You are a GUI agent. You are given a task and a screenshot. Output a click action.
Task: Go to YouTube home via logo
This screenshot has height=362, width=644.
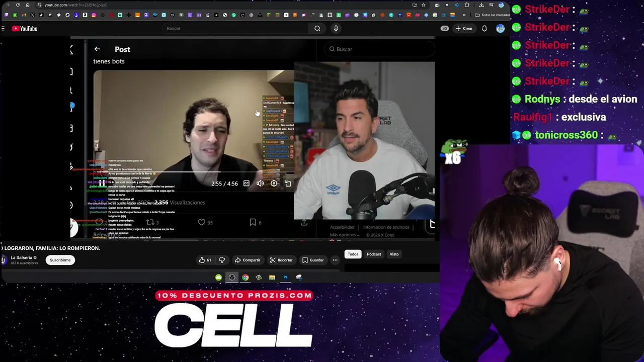pos(25,29)
